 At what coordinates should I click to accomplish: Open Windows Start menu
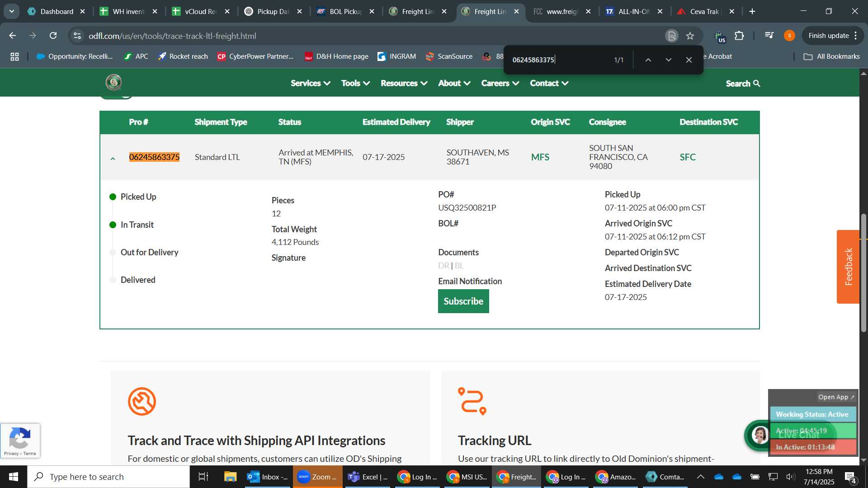click(13, 477)
